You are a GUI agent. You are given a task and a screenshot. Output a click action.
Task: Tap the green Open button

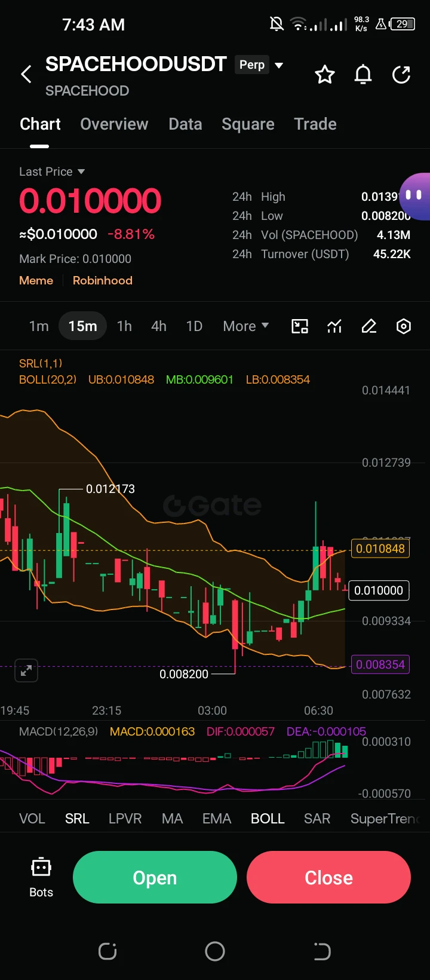click(155, 877)
